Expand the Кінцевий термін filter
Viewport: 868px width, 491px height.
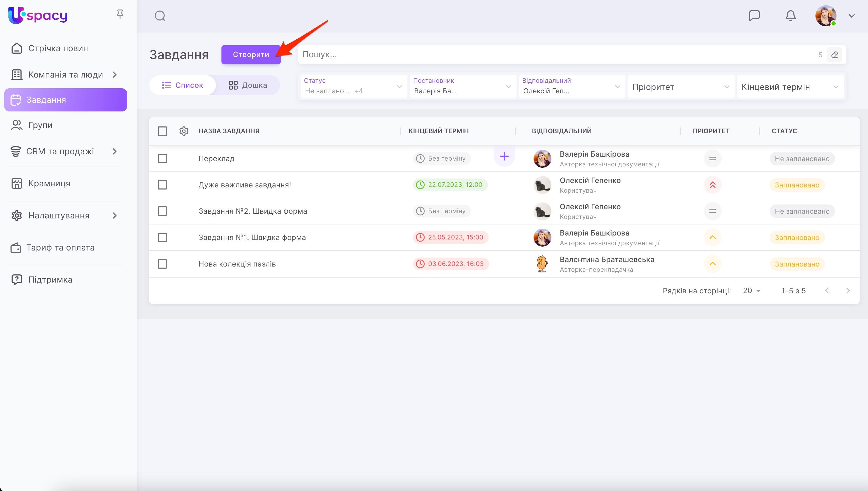click(x=790, y=87)
